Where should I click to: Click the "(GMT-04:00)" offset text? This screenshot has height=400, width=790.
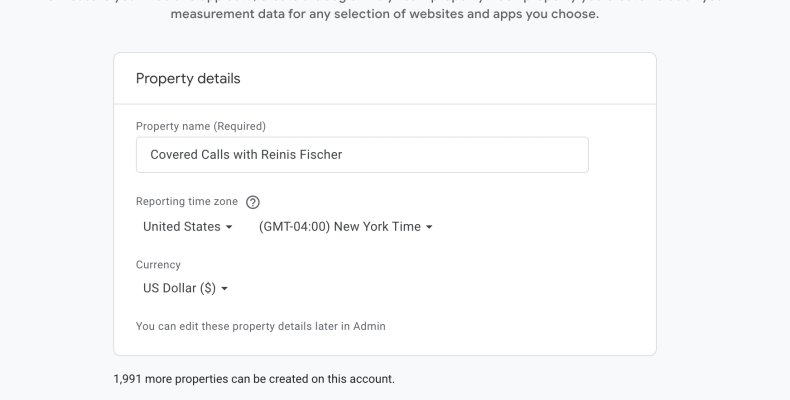[x=294, y=227]
